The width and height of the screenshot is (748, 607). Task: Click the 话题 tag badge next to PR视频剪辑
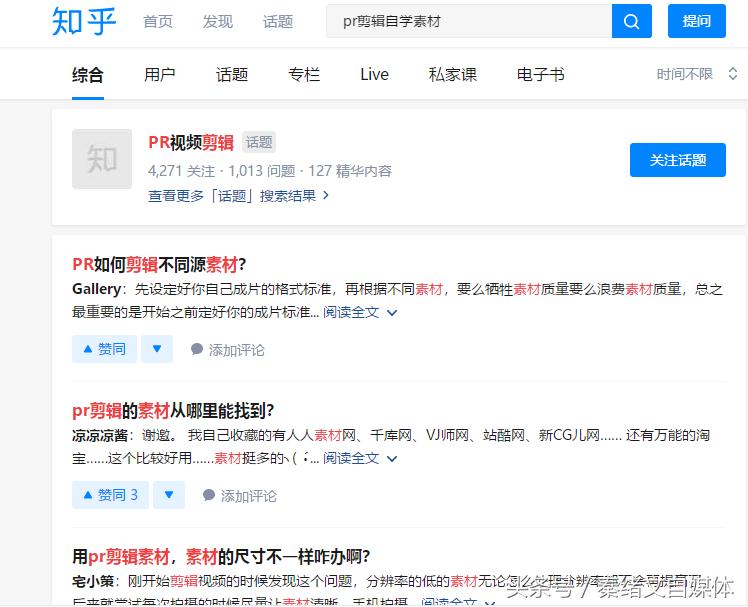coord(259,142)
